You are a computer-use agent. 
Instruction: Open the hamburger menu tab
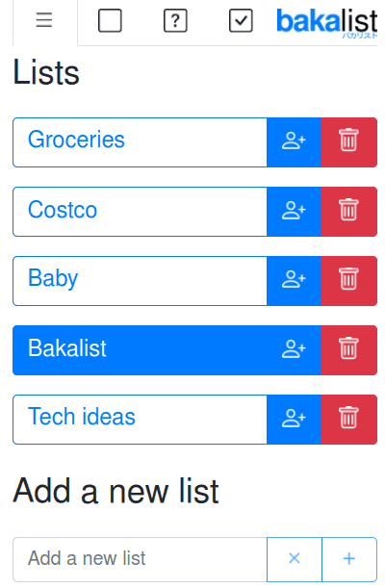pyautogui.click(x=44, y=22)
